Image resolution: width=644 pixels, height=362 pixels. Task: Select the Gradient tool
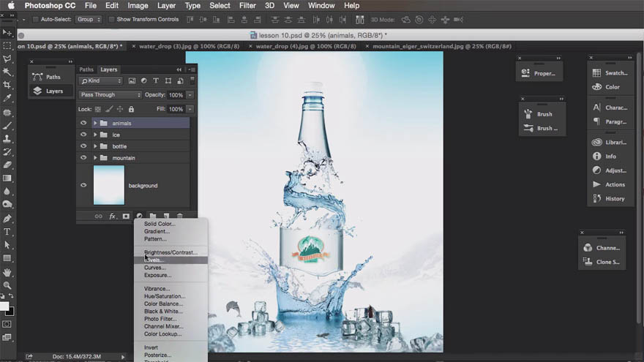click(7, 178)
